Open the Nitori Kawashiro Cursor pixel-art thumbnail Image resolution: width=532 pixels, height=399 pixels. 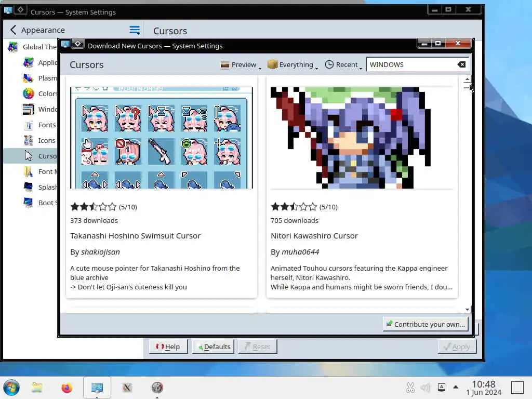pos(362,138)
